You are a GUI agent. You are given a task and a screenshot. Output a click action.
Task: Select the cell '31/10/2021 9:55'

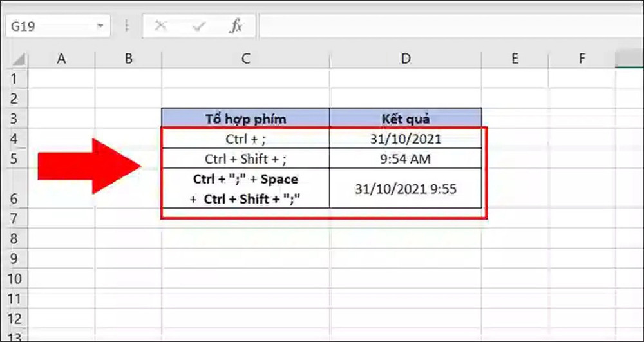pos(405,189)
